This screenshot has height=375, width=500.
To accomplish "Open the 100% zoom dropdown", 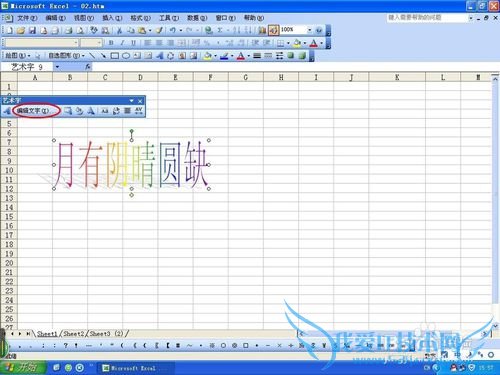I will pos(310,30).
